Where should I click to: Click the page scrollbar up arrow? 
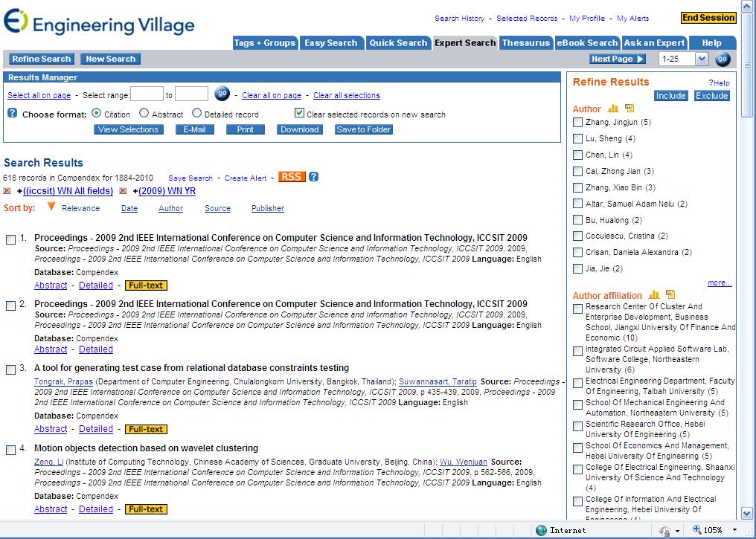[747, 6]
